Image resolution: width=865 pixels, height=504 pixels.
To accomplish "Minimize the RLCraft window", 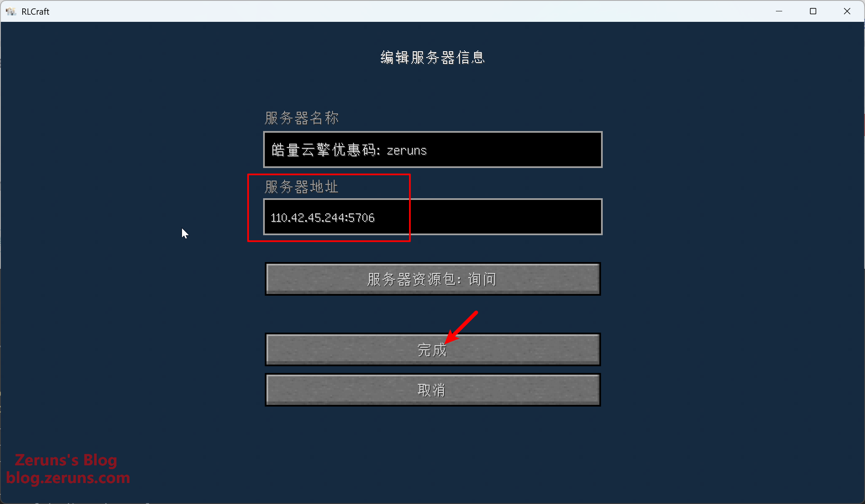I will pos(779,11).
